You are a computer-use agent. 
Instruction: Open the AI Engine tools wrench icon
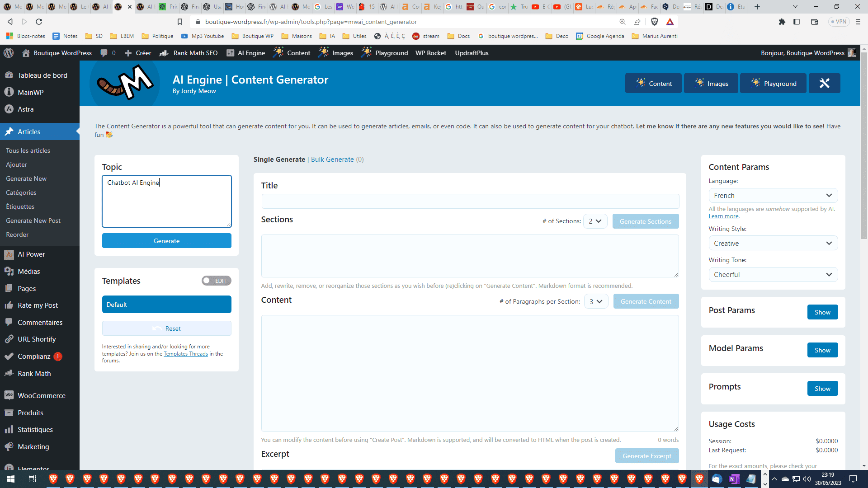click(824, 83)
